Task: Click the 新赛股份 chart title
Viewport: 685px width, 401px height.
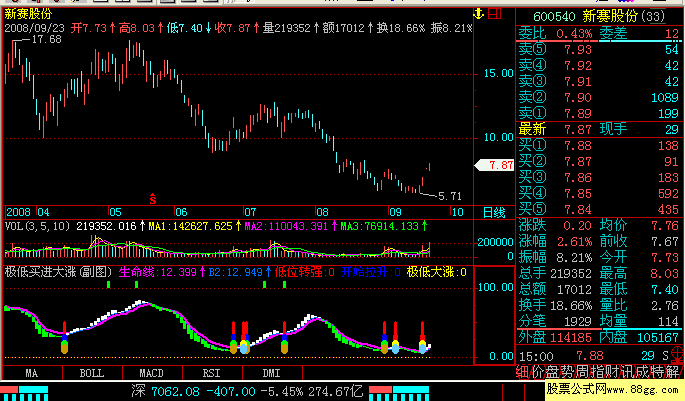Action: tap(28, 14)
